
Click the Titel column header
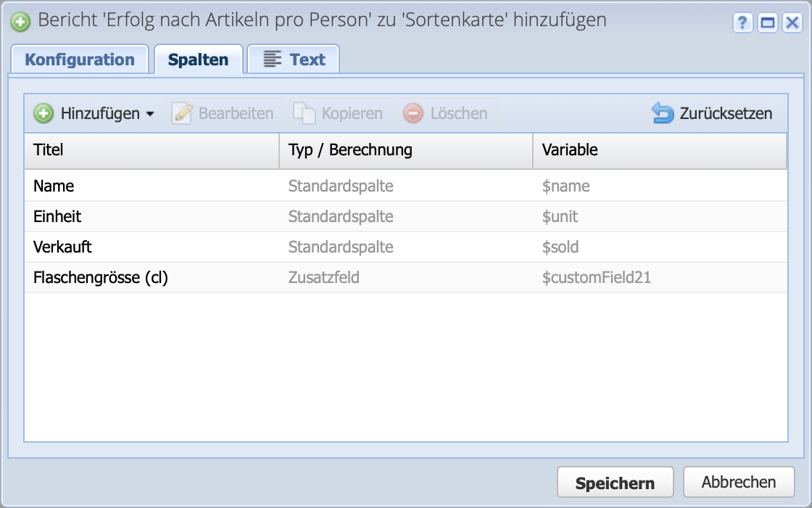pos(43,150)
